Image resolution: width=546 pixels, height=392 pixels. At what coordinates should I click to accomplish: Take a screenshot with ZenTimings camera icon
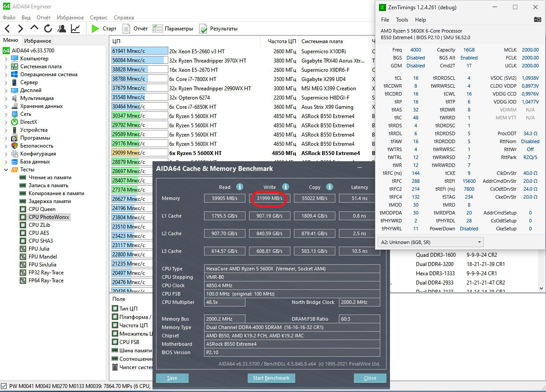[537, 20]
